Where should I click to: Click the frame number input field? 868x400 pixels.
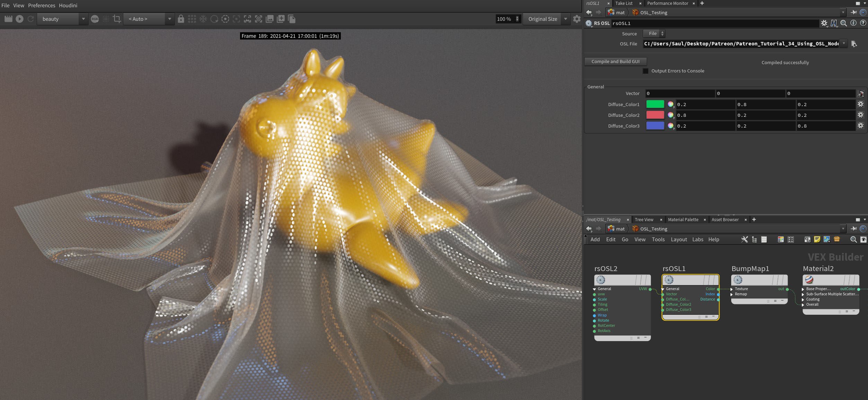(x=290, y=36)
